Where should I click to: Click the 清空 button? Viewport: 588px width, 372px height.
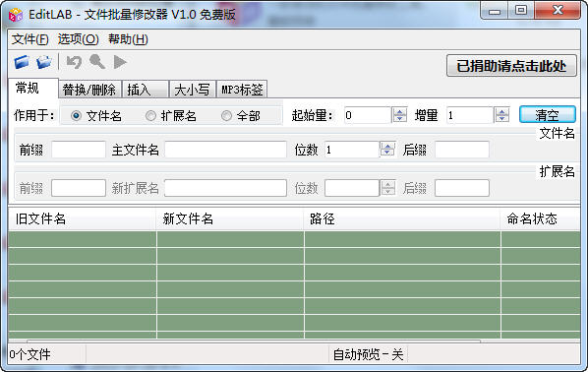coord(547,114)
